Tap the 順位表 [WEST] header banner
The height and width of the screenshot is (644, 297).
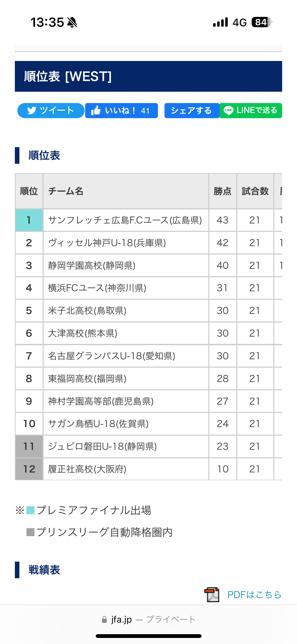click(148, 76)
